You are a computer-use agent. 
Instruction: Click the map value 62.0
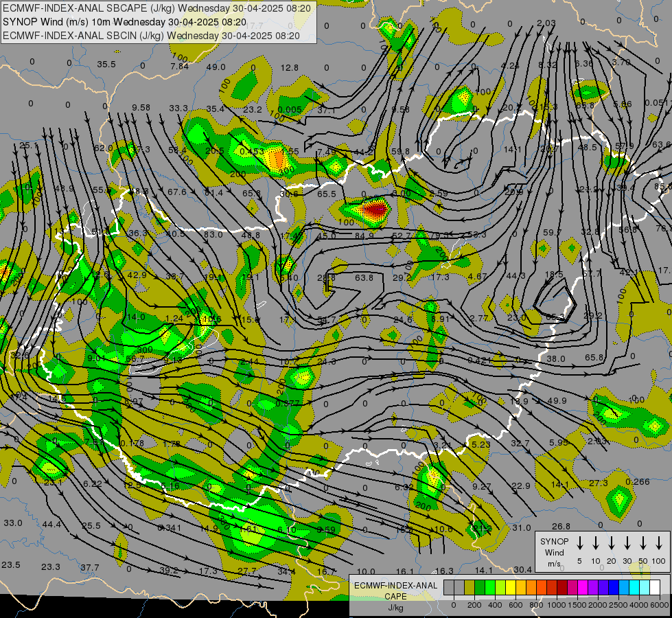[103, 148]
